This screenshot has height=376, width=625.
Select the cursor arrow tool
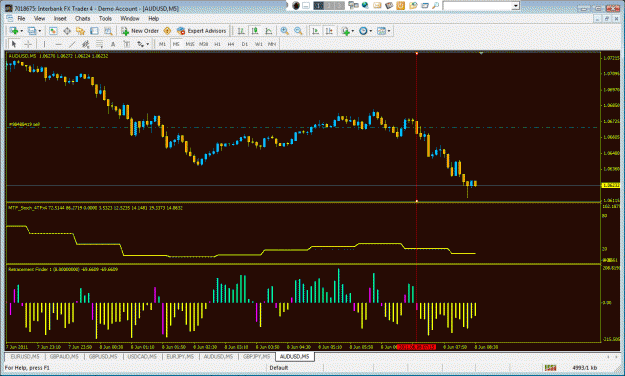coord(14,44)
